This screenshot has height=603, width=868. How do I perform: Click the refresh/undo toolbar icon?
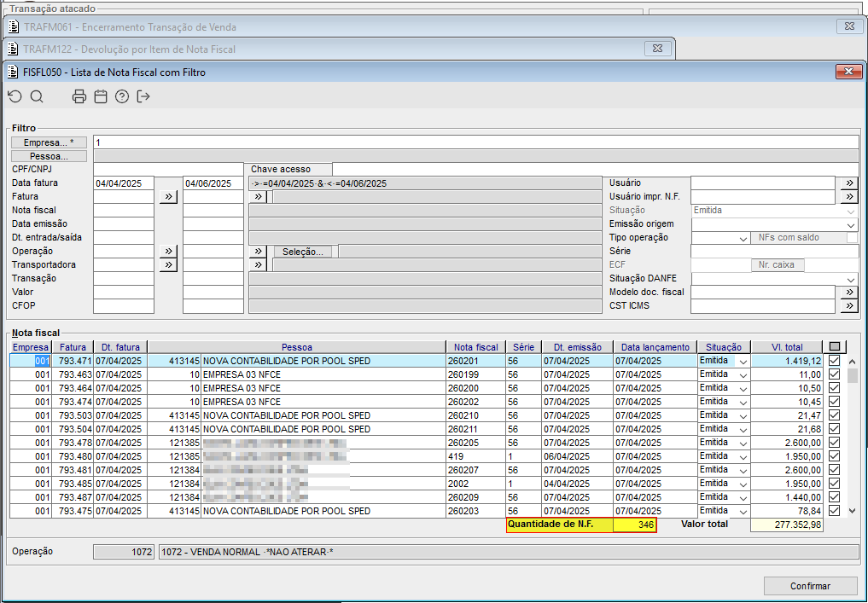click(15, 97)
